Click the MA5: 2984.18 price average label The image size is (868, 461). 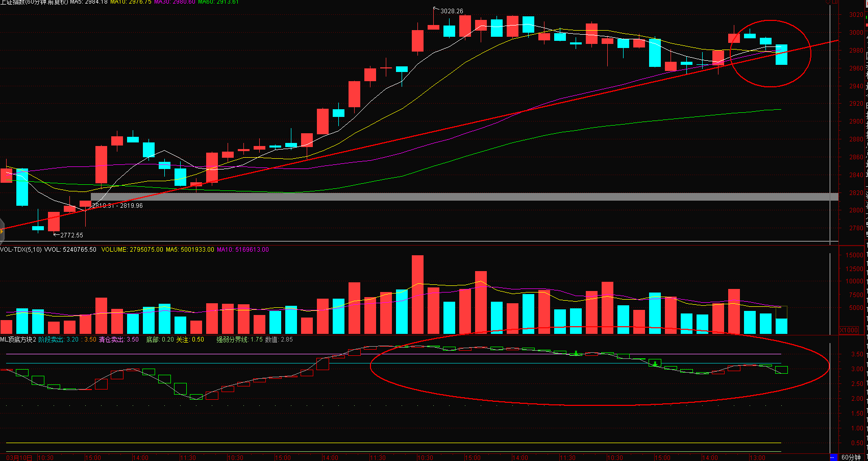point(89,2)
